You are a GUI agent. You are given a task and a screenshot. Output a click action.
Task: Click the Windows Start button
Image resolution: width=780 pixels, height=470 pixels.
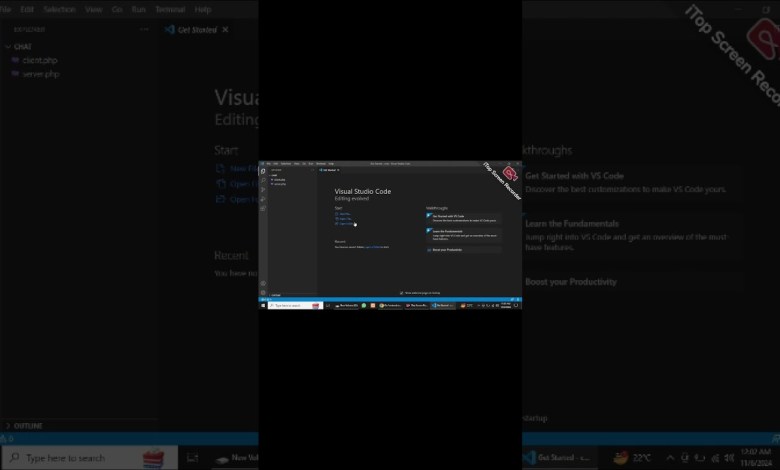[x=263, y=305]
